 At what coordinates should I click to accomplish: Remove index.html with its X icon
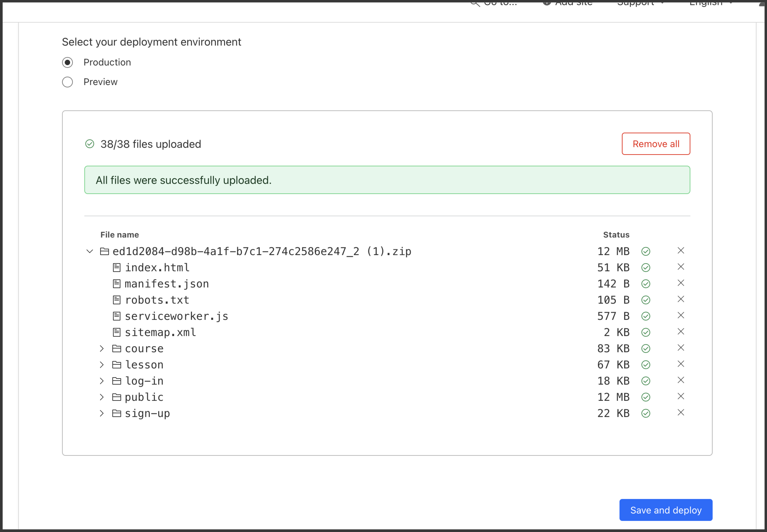tap(681, 267)
